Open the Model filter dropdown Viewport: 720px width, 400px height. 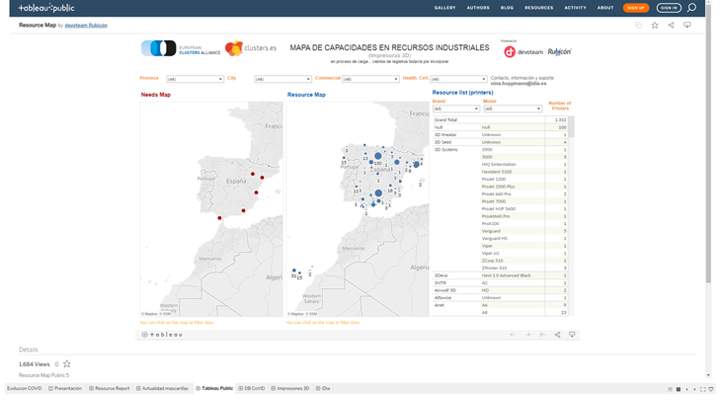point(512,108)
